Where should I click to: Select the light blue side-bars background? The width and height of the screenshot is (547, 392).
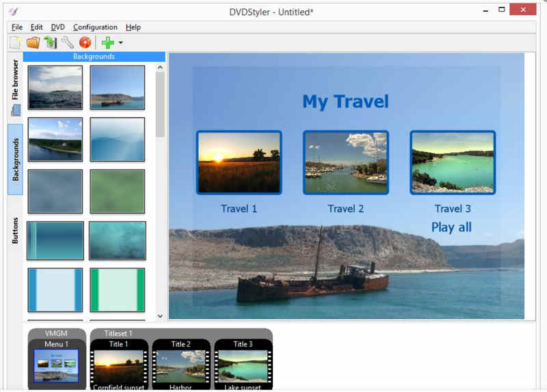tap(55, 290)
